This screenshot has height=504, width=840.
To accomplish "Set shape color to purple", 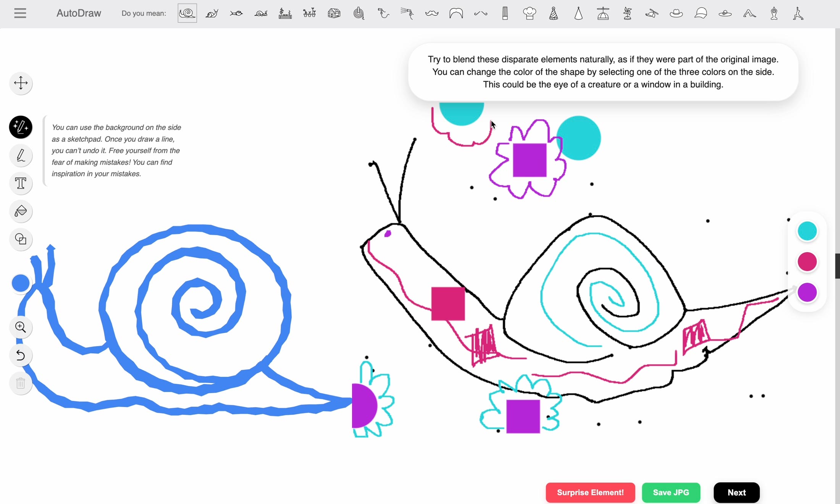I will coord(807,293).
